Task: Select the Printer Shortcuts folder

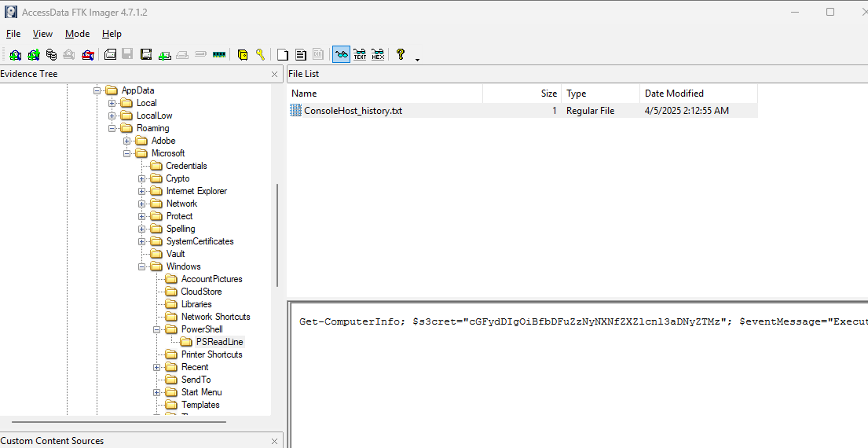Action: click(211, 354)
